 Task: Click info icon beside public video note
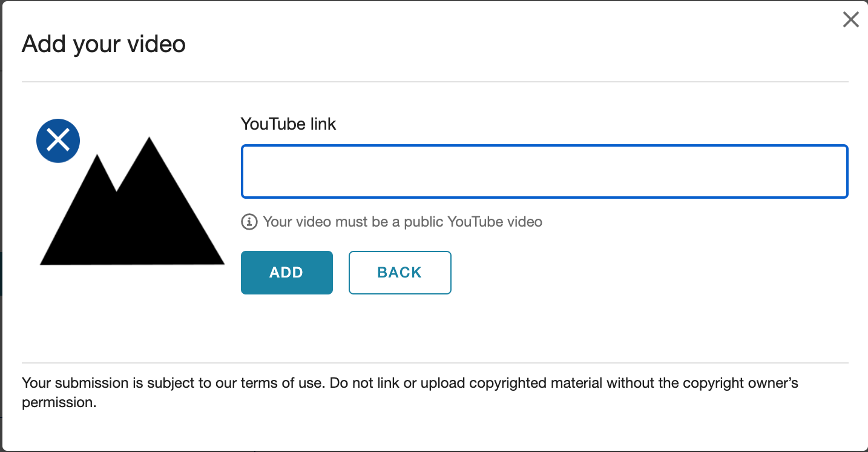[249, 222]
